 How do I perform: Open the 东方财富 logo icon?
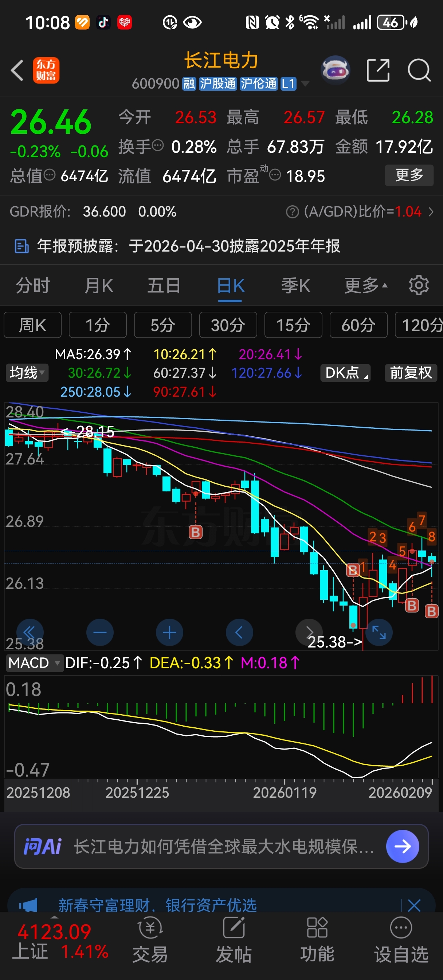pos(46,70)
